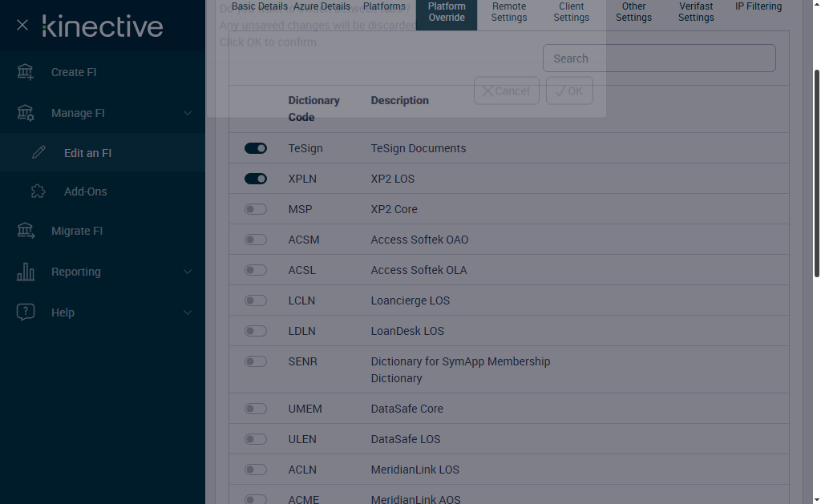
Task: Click the XP2 LOS description cell
Action: tap(392, 179)
